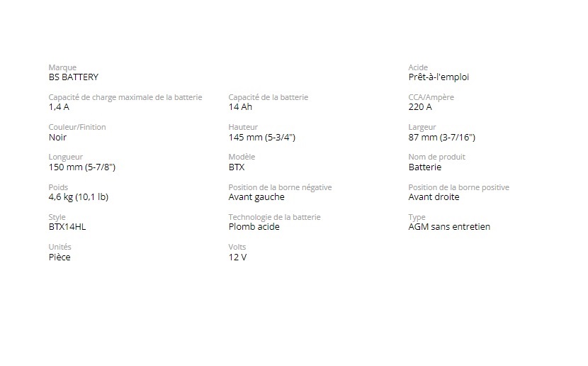Click the AGM sans entretien type value

coord(449,227)
